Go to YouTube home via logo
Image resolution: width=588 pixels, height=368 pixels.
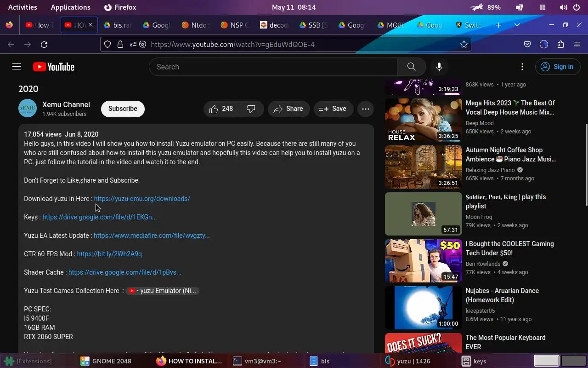click(54, 67)
